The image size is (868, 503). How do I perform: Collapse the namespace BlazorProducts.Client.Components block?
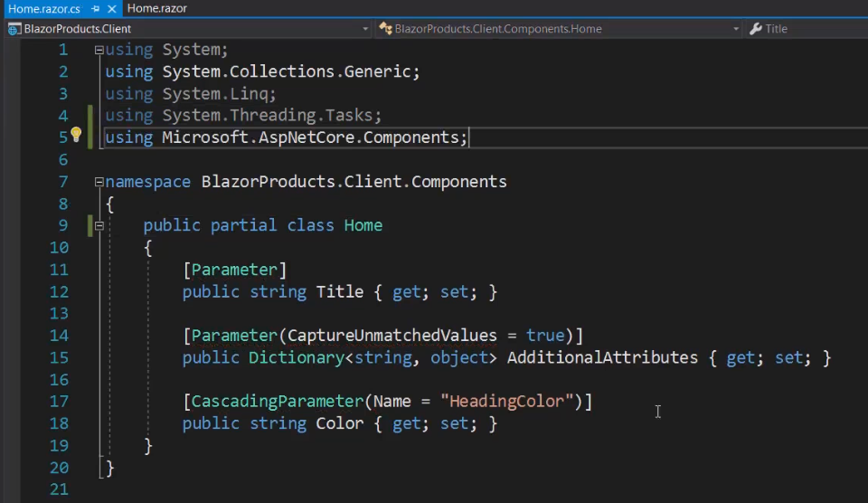point(99,182)
